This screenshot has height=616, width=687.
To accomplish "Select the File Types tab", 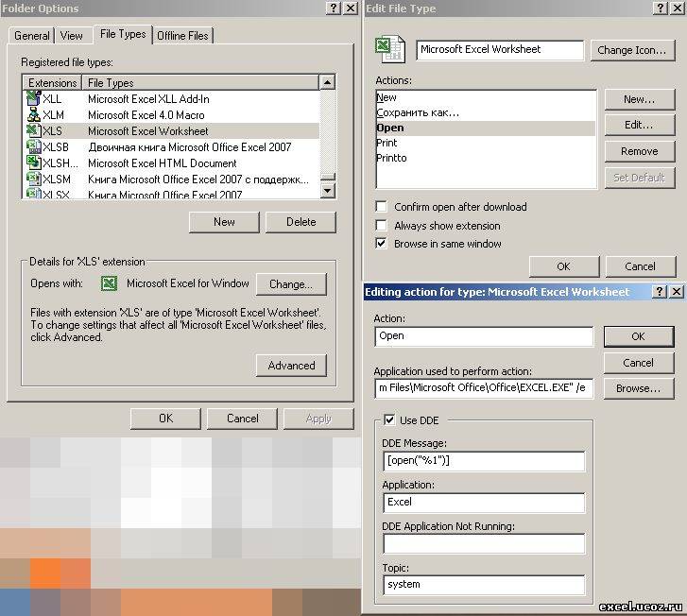I will pos(123,34).
